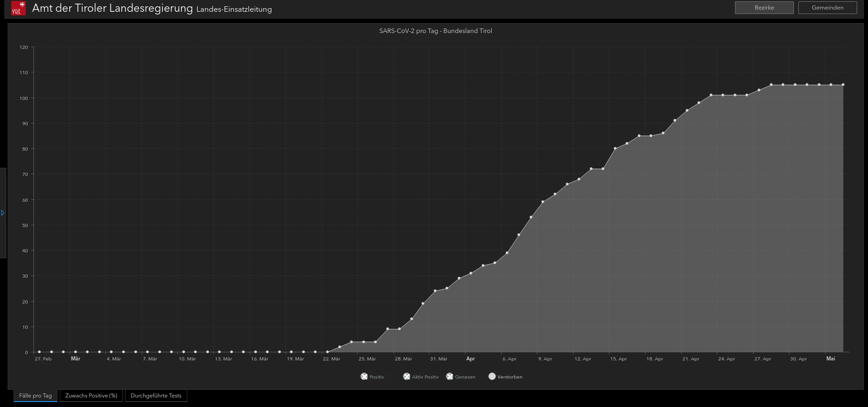Switch to Zuwachs Positive (%) tab
The image size is (868, 407).
click(x=91, y=396)
